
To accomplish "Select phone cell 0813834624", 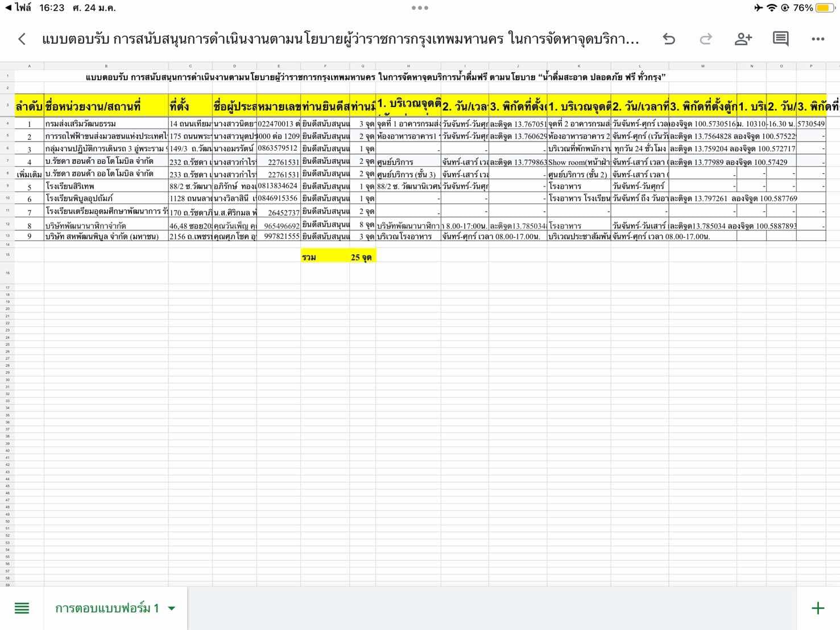I will [x=279, y=186].
